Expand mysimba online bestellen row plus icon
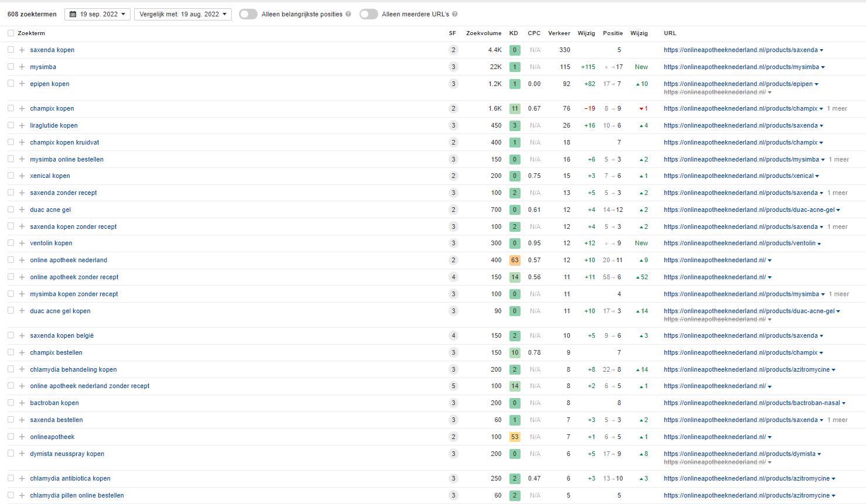The image size is (866, 504). (x=22, y=160)
